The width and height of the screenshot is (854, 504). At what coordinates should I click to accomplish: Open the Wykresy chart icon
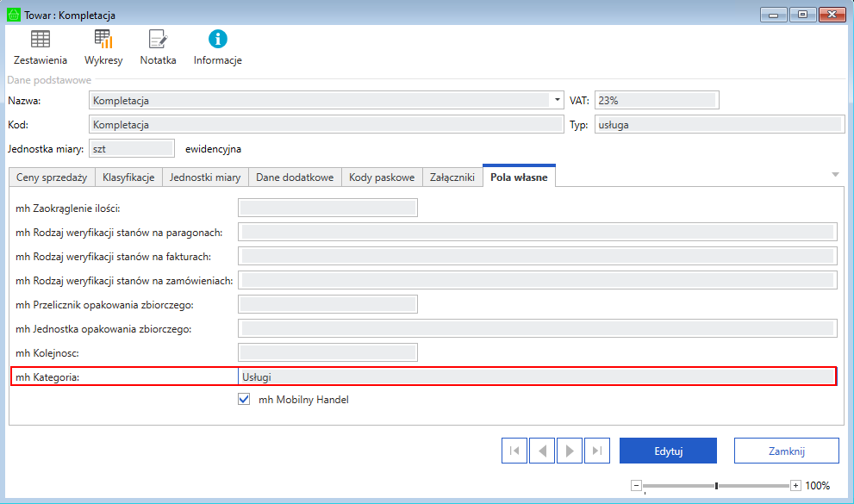coord(103,40)
